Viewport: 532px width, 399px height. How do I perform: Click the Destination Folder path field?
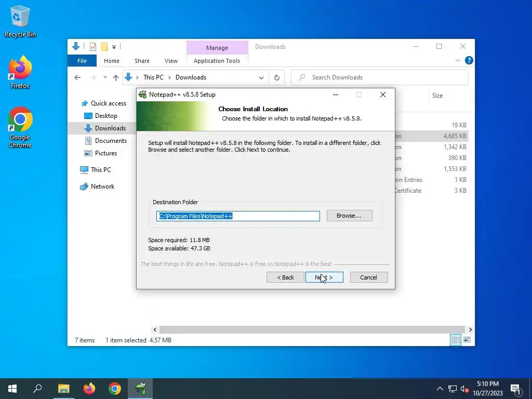click(238, 216)
